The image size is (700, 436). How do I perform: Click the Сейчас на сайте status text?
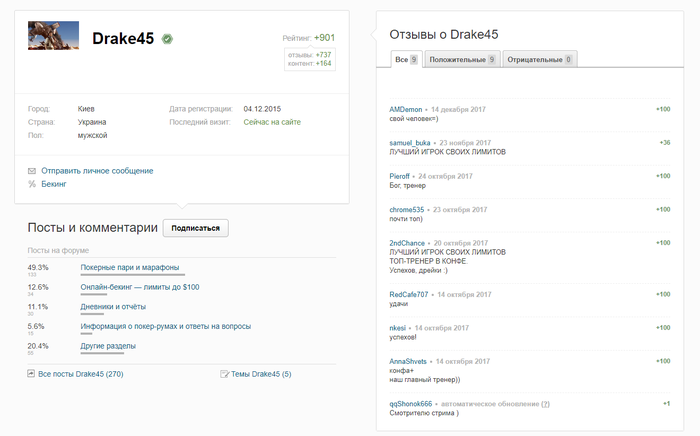coord(272,122)
